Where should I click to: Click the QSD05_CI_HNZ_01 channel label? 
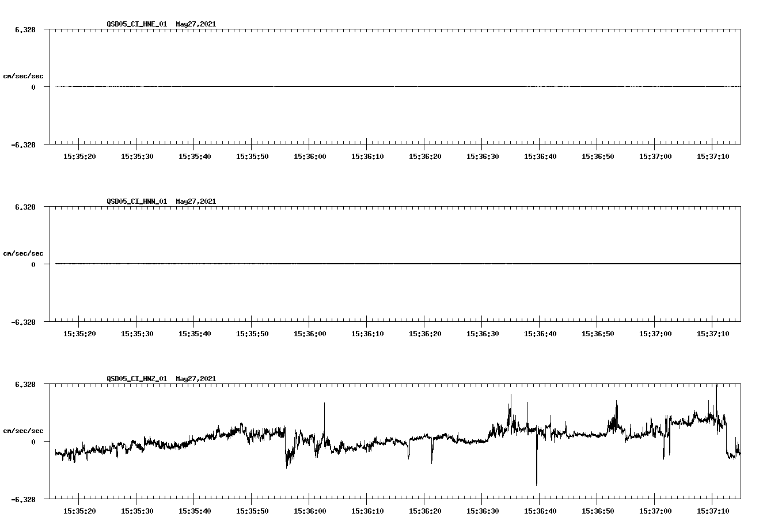[x=137, y=379]
